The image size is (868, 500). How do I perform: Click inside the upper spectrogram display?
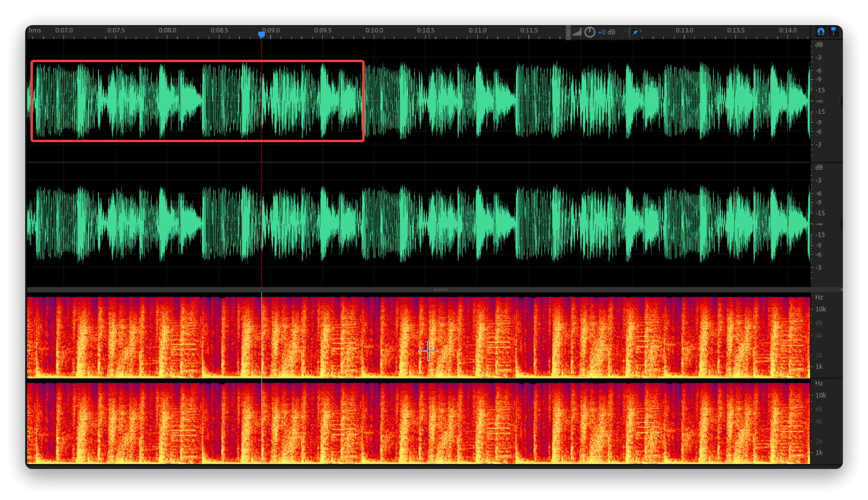(x=418, y=336)
